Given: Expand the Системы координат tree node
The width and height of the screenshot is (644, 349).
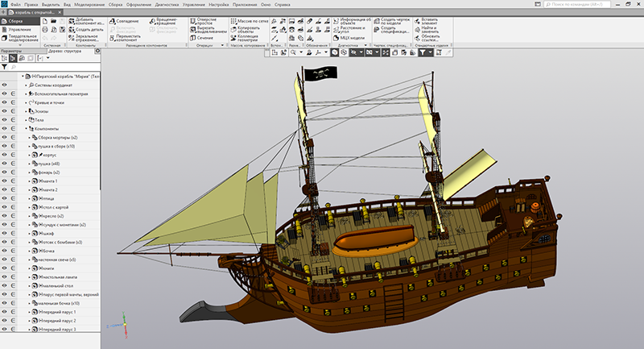Looking at the screenshot, I should point(27,85).
